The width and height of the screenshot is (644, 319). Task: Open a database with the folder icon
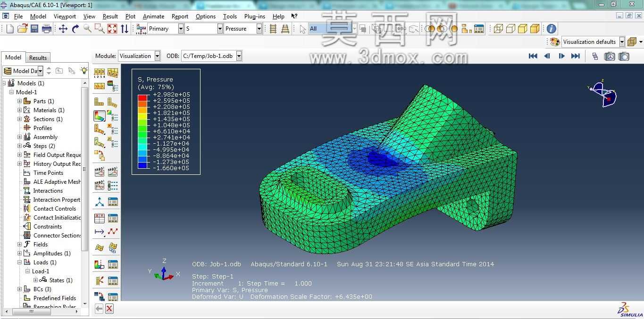(22, 29)
